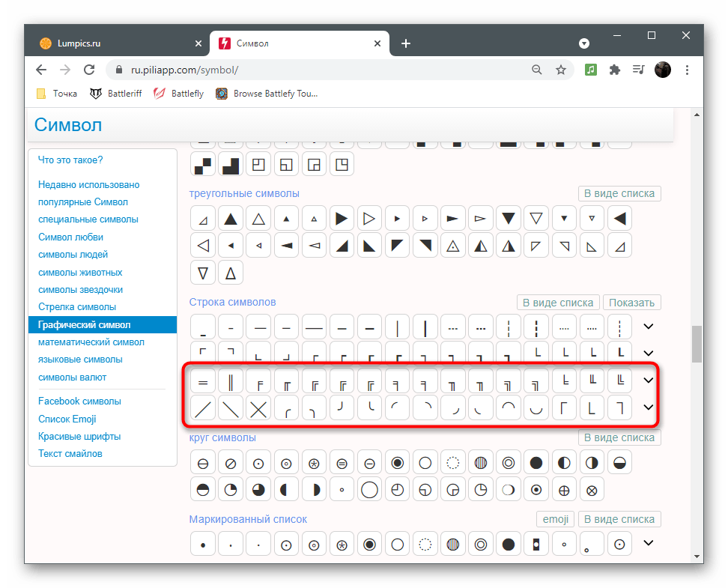Expand the double-line symbols row

tap(649, 381)
